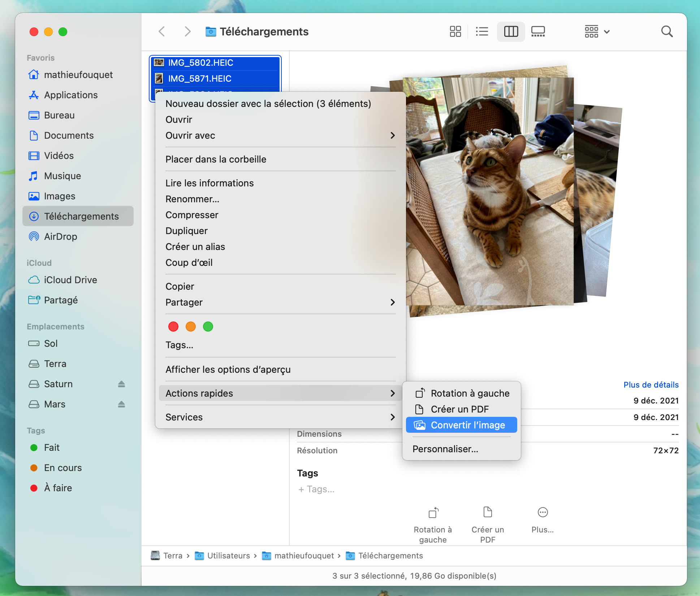Image resolution: width=700 pixels, height=596 pixels.
Task: Click the Plus… ellipsis icon
Action: (543, 512)
